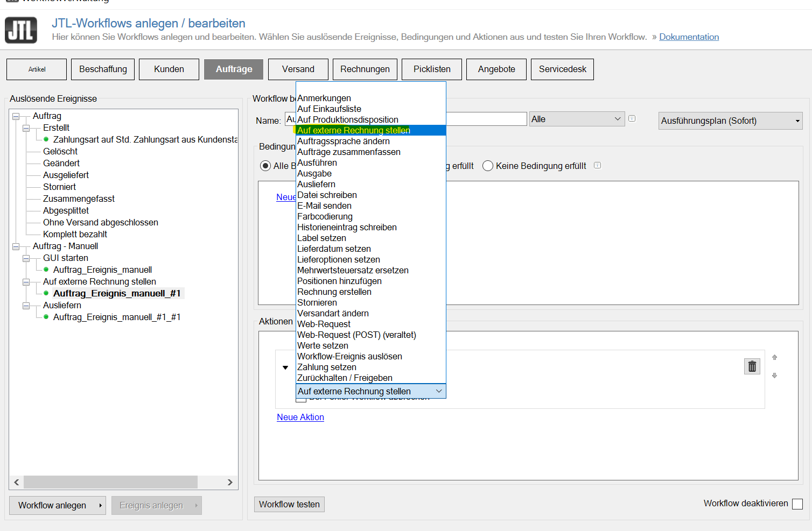This screenshot has width=812, height=531.
Task: Move action up with arrow icon
Action: click(775, 357)
